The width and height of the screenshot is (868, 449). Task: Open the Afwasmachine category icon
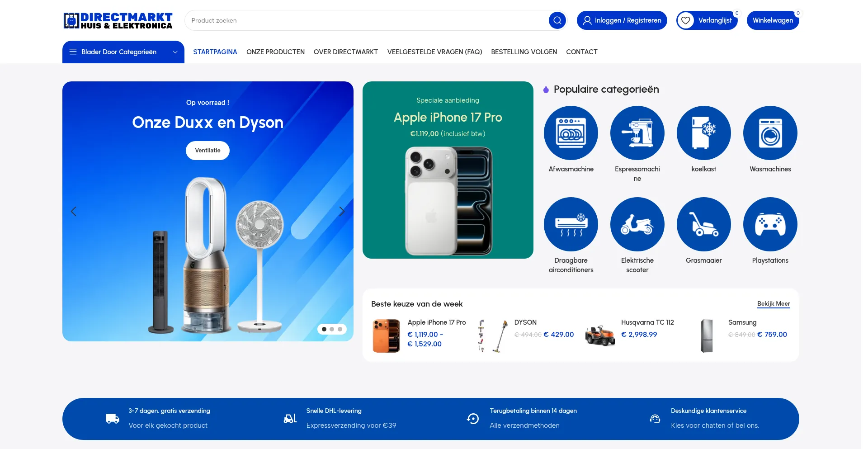[x=571, y=133]
